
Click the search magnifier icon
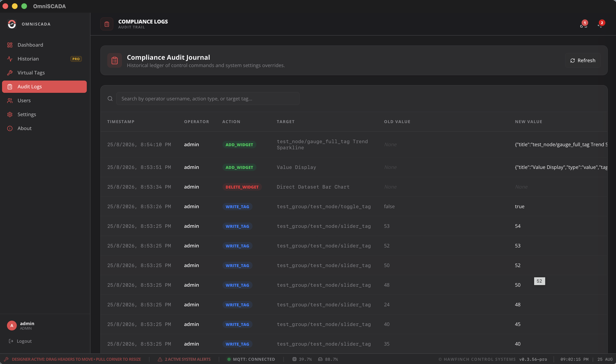[110, 98]
